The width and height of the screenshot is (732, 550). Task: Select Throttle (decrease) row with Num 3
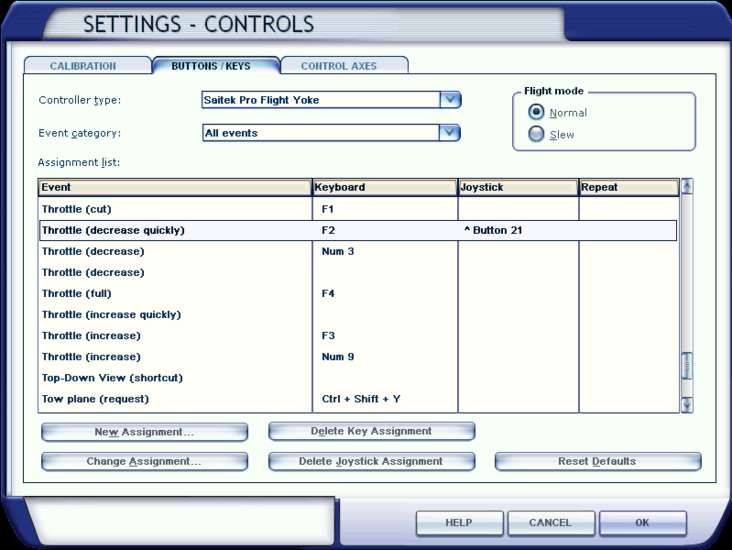358,251
